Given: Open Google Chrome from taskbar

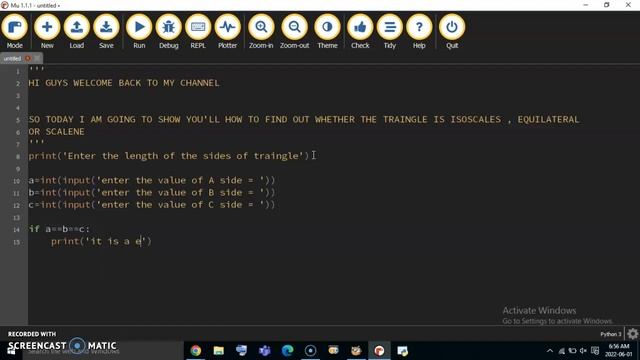Looking at the screenshot, I should coord(196,351).
